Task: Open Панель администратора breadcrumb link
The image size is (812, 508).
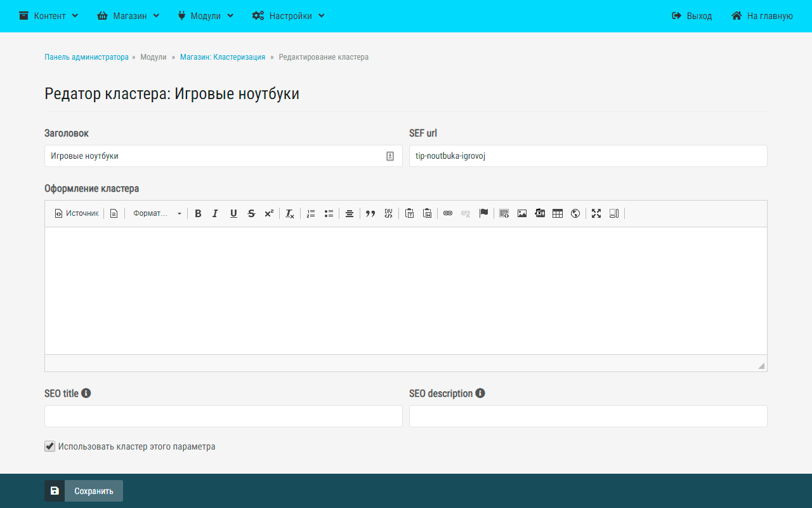Action: 86,57
